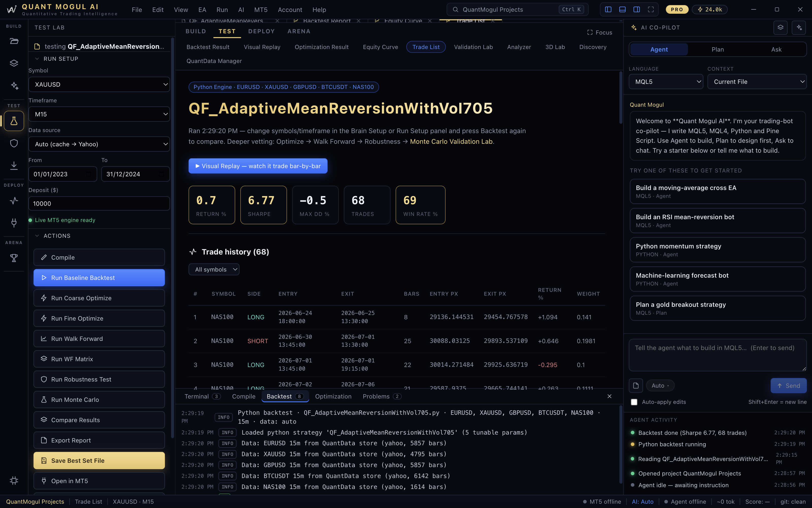Click Save Best Set File
Image resolution: width=812 pixels, height=508 pixels.
(x=99, y=461)
